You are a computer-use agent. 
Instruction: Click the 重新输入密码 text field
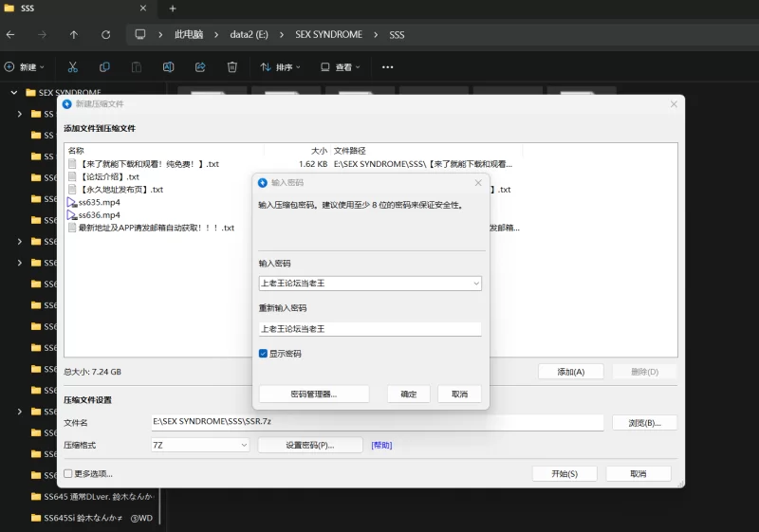point(370,329)
